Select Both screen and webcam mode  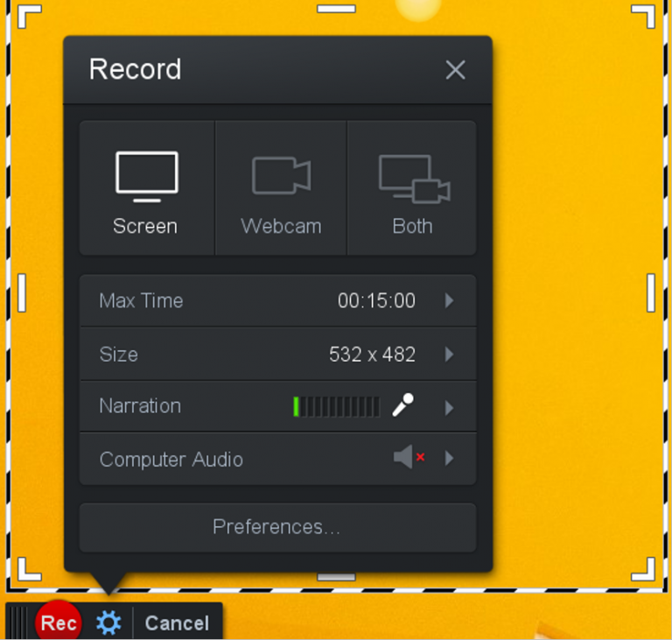[x=413, y=178]
